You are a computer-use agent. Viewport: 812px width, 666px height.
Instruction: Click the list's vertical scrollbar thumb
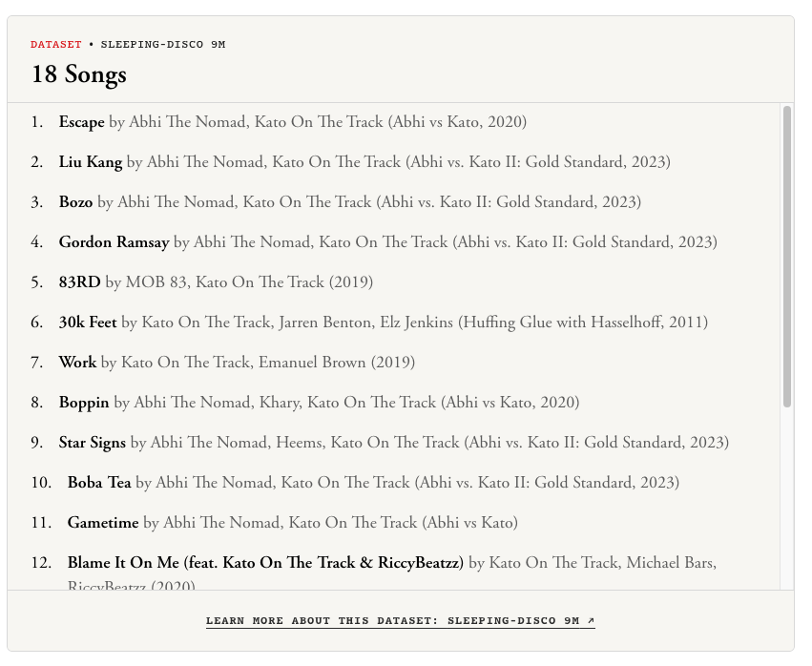[786, 257]
